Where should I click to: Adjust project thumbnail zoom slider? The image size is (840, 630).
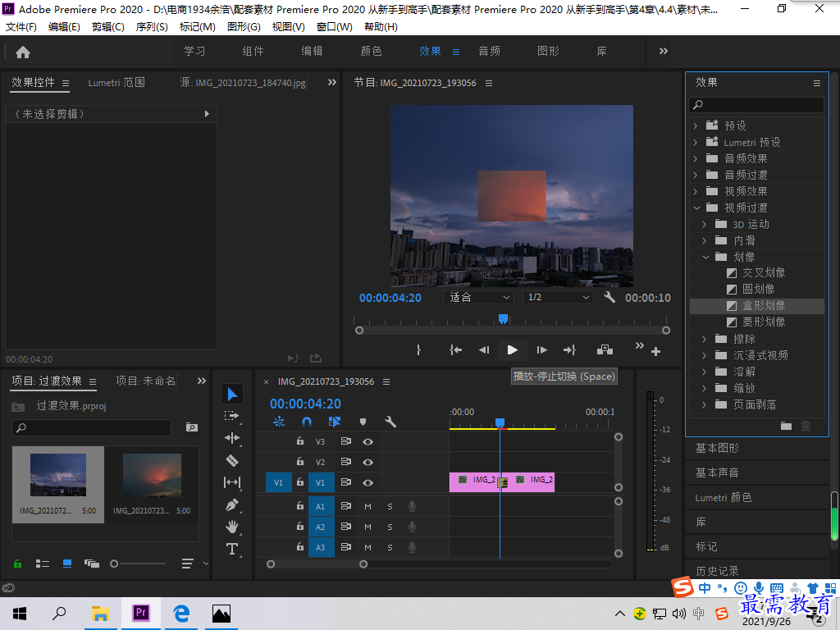114,564
